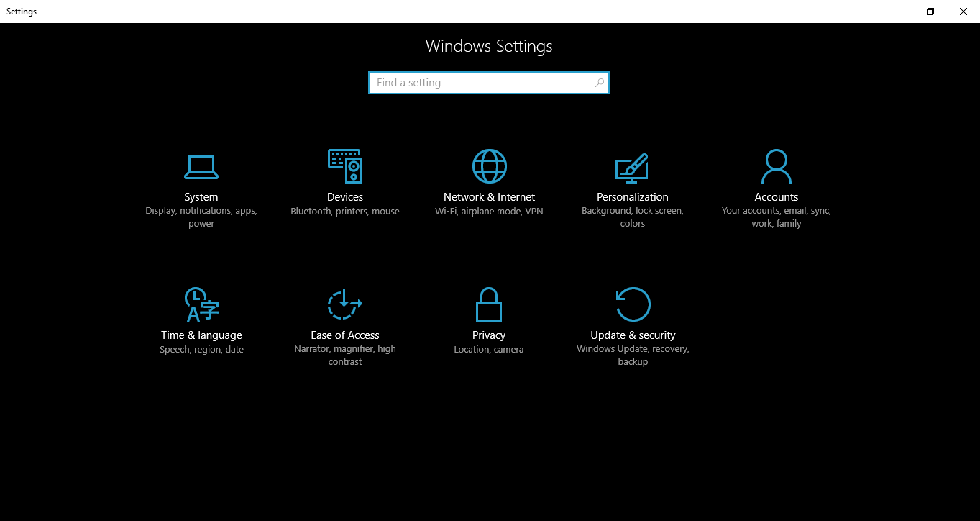This screenshot has width=980, height=521.
Task: Open Update & security via the circular arrow icon
Action: point(633,304)
